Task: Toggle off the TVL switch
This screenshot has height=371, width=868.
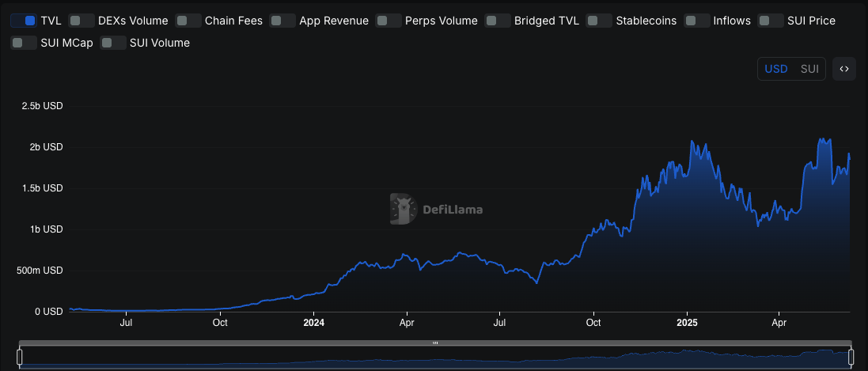Action: point(24,21)
